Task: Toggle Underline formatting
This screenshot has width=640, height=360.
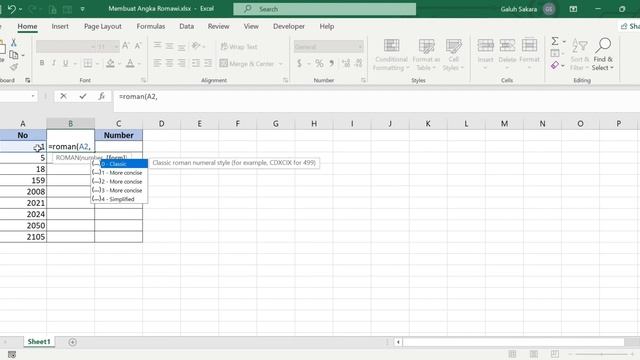Action: click(x=65, y=63)
